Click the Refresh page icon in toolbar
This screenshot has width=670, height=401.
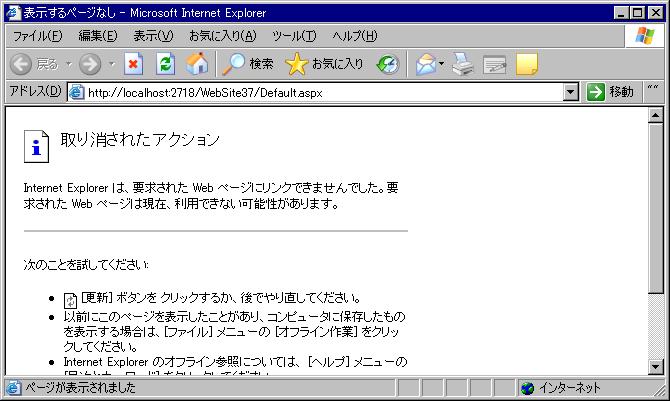pyautogui.click(x=165, y=64)
